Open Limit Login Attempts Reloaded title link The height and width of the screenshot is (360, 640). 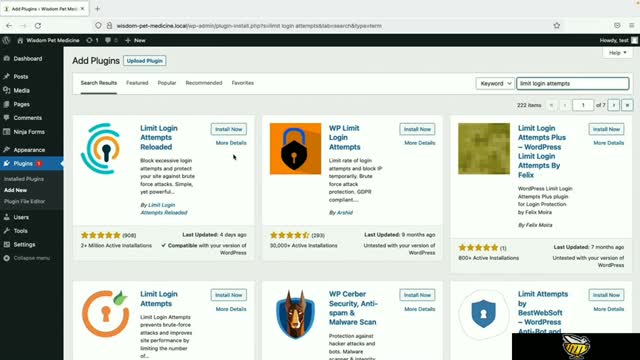(x=159, y=138)
